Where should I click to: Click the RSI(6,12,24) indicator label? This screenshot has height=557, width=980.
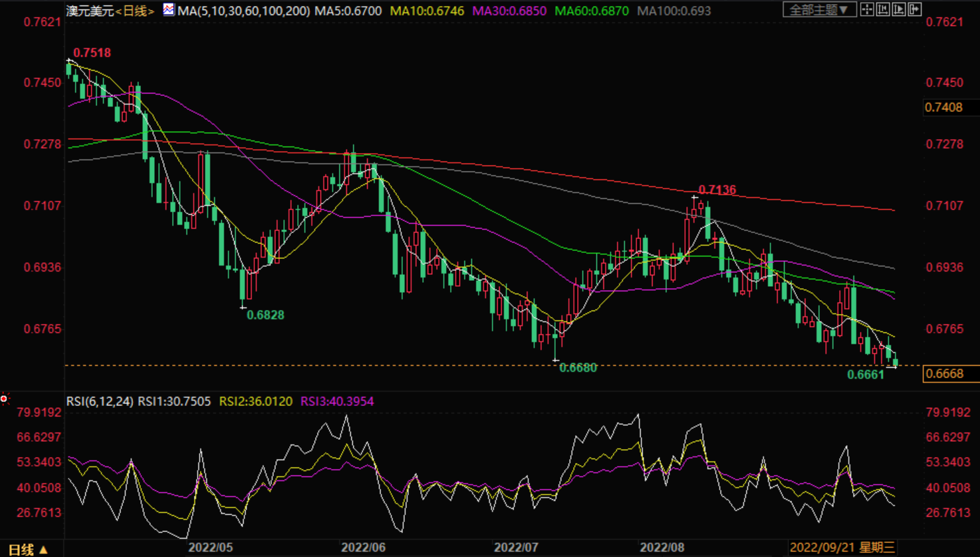(99, 401)
